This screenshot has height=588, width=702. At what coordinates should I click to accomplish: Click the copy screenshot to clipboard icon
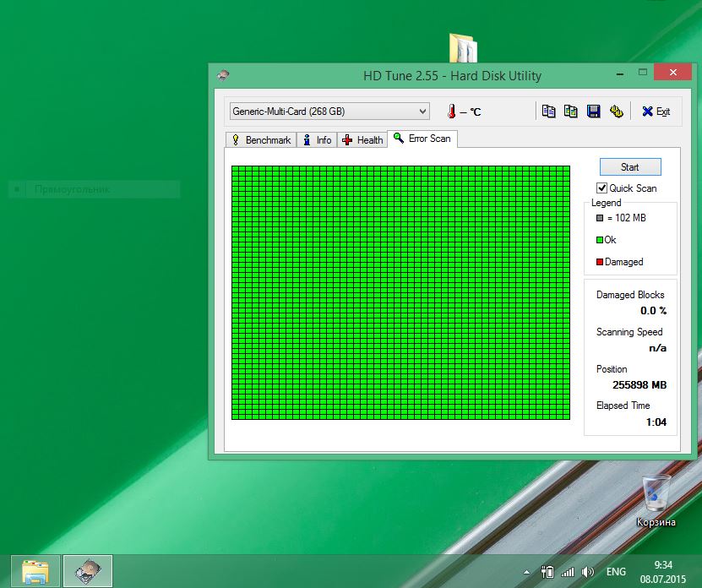[x=571, y=112]
